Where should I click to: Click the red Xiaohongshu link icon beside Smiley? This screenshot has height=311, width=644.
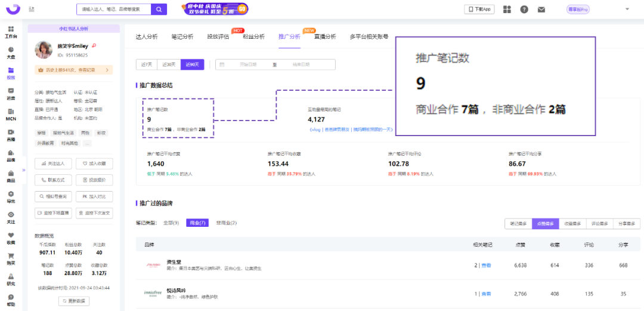[94, 45]
